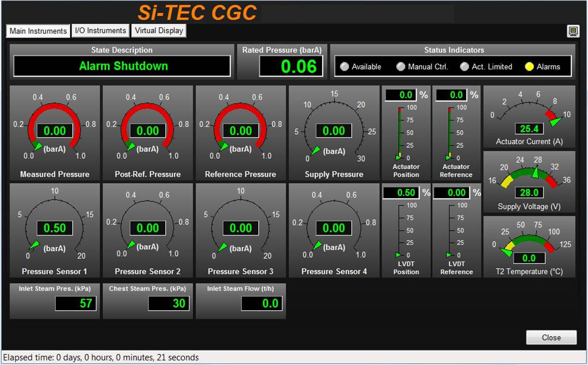Click the Rated Pressure (barA) heading
Image resolution: width=588 pixels, height=365 pixels.
click(x=282, y=50)
